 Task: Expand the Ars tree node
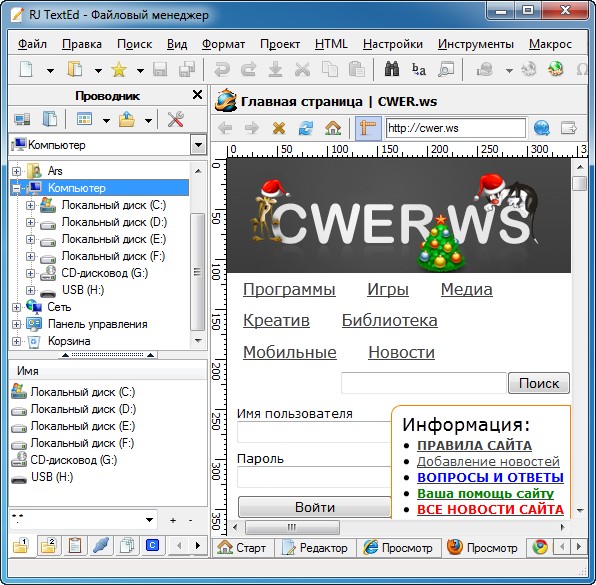point(16,171)
